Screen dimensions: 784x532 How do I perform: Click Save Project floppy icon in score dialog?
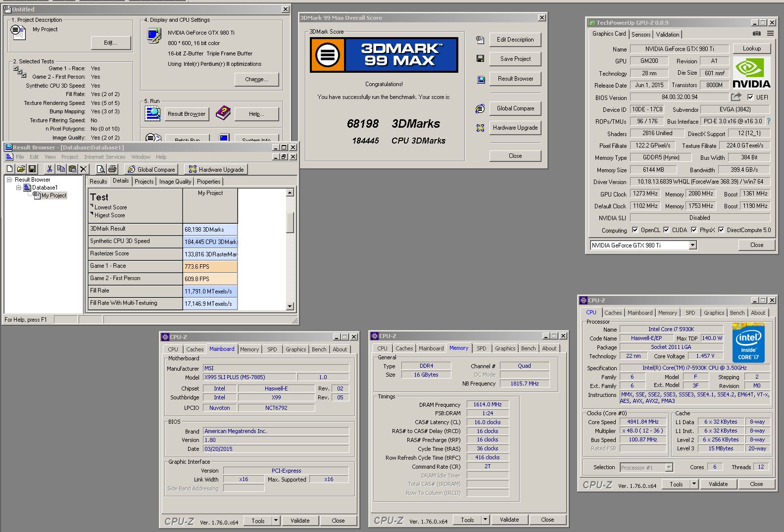point(480,58)
